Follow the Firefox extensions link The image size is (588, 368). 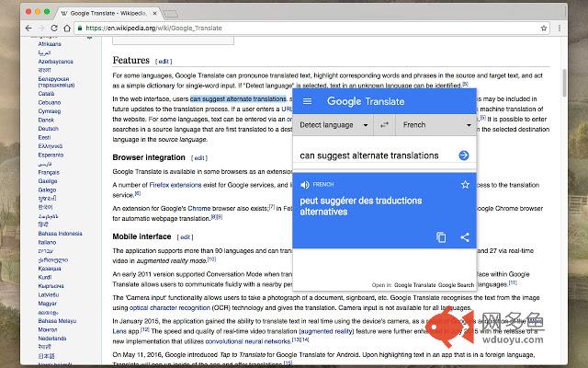175,185
